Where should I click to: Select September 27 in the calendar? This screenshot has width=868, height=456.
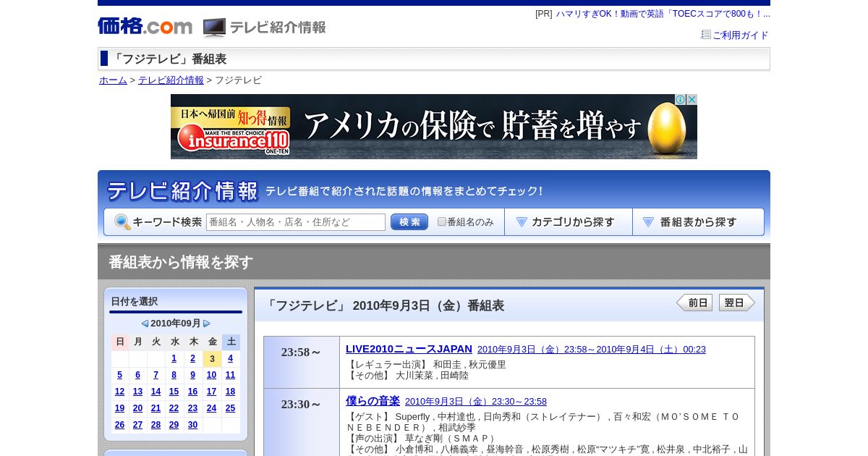click(x=138, y=425)
